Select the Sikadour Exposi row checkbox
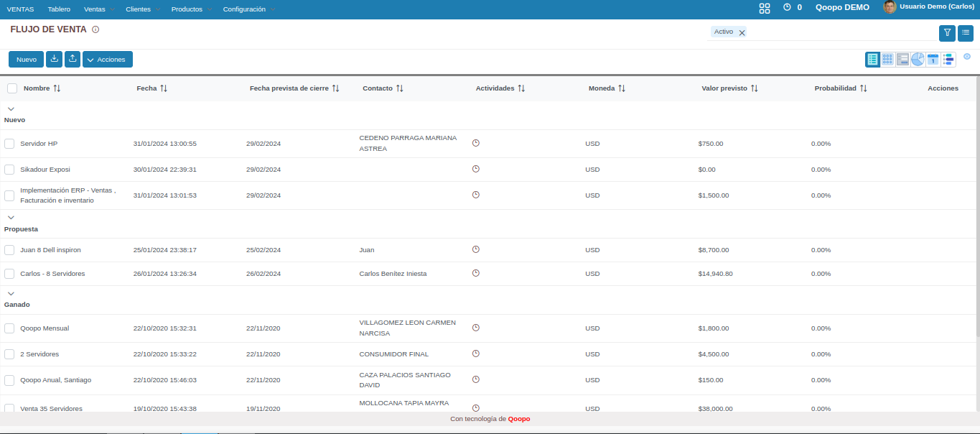 click(x=9, y=170)
